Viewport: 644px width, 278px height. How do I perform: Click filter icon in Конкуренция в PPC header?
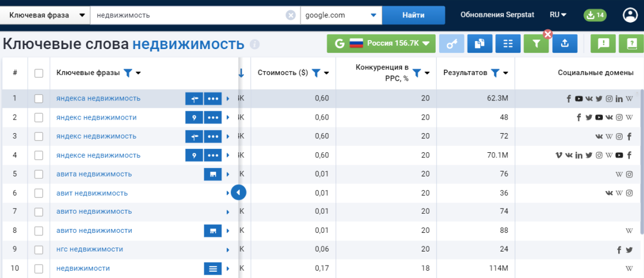pos(417,73)
